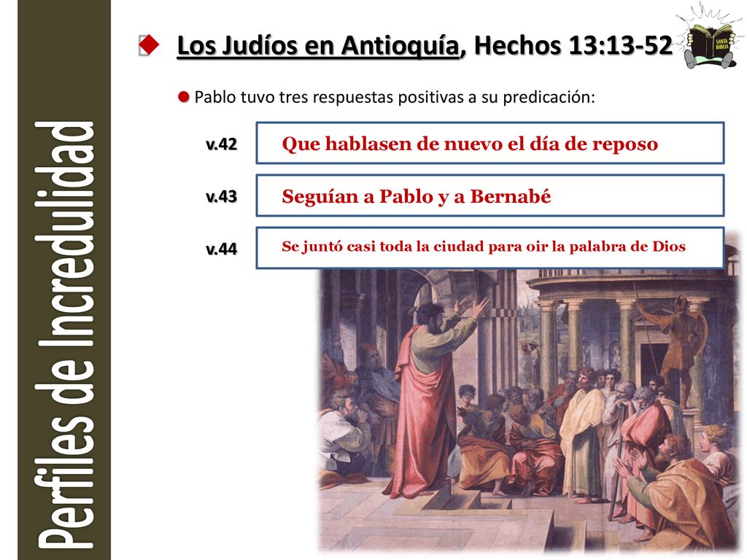Click the painting of Paul preaching

tap(530, 410)
